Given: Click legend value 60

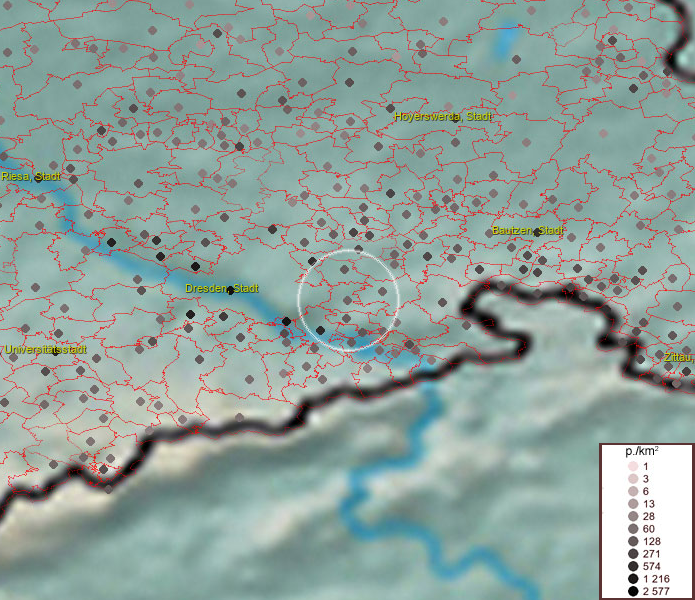Looking at the screenshot, I should (648, 529).
